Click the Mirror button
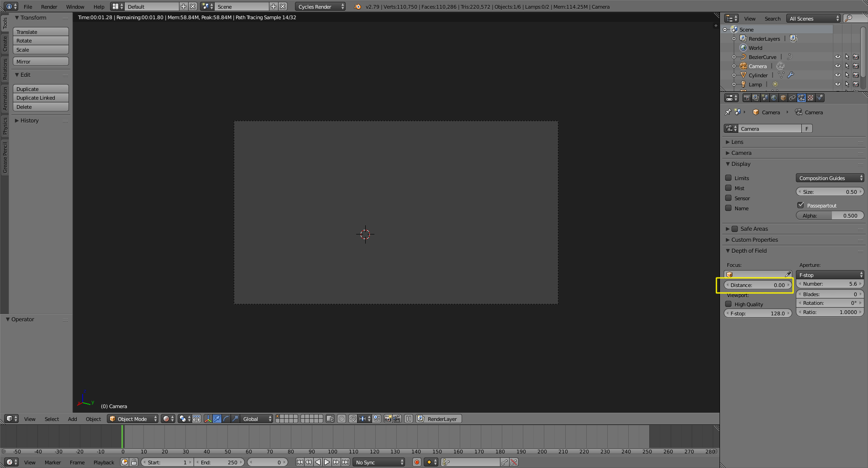Screen dimensions: 868x468 click(x=41, y=61)
